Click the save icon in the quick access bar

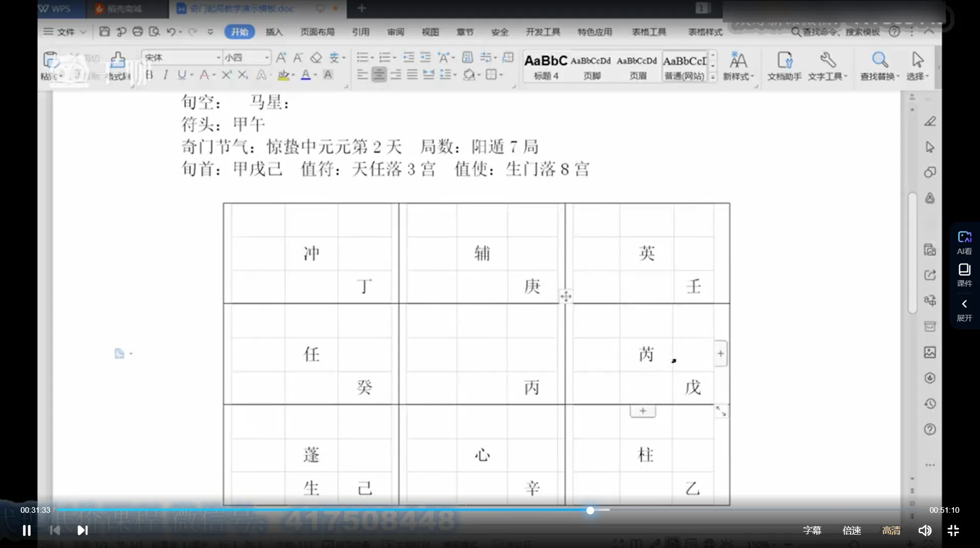[105, 32]
